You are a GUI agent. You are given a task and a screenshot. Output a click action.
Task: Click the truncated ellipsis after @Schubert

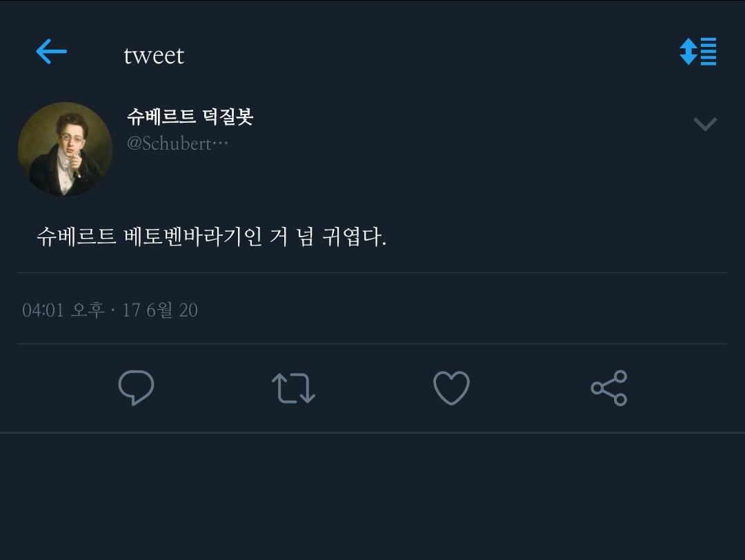click(x=221, y=143)
